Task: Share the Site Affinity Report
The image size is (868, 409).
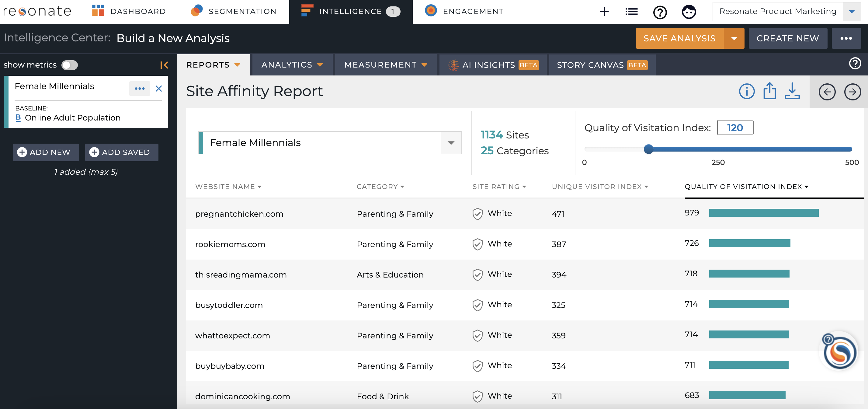Action: tap(769, 91)
